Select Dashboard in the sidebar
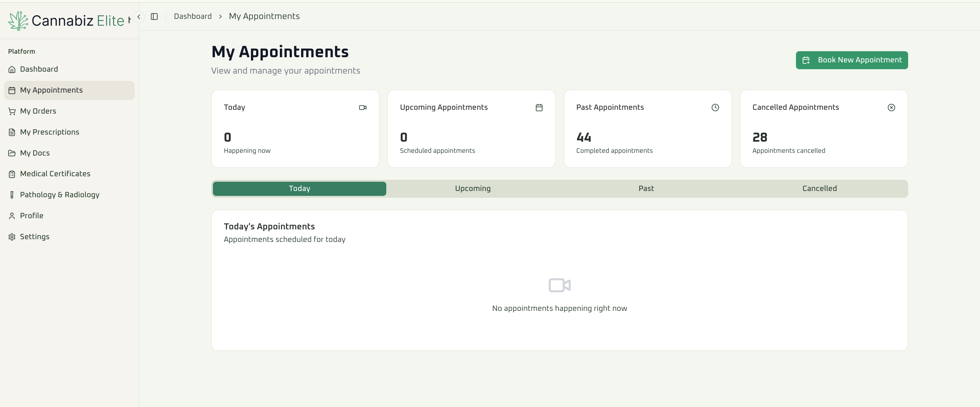The width and height of the screenshot is (980, 407). coord(39,69)
